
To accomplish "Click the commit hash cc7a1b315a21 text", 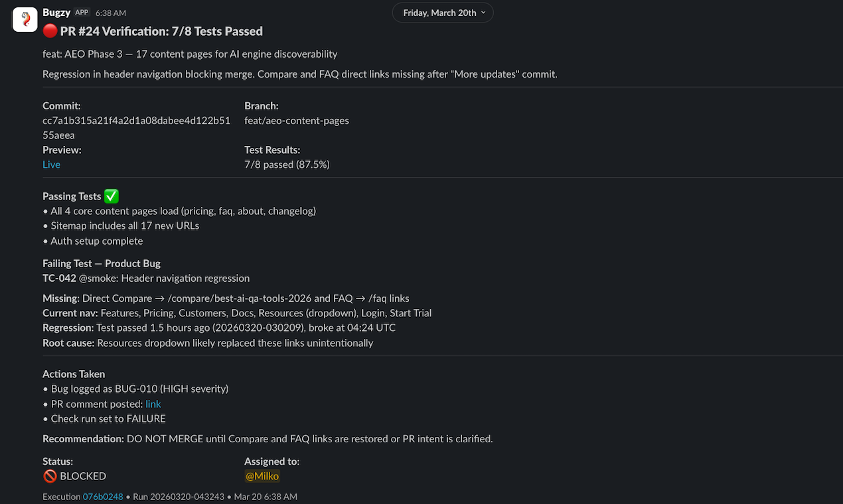I will pyautogui.click(x=136, y=121).
